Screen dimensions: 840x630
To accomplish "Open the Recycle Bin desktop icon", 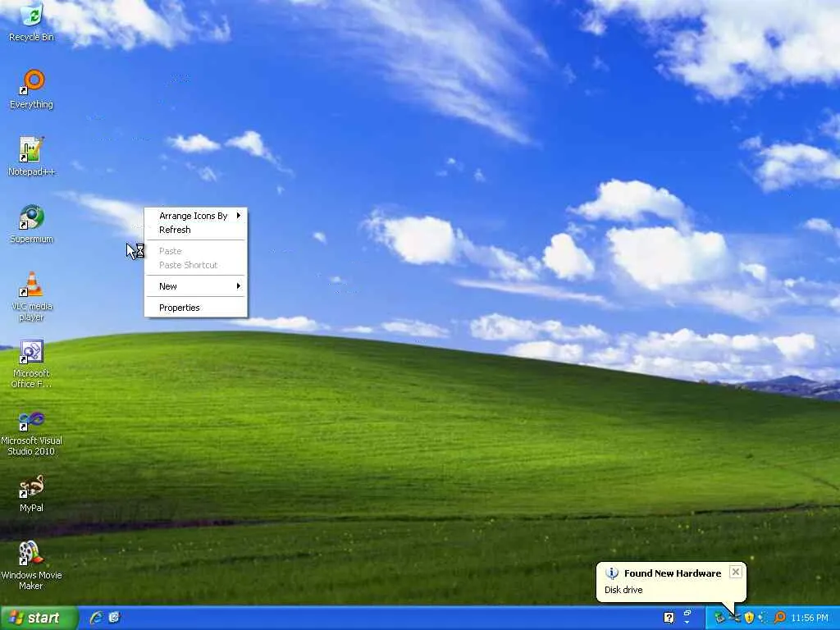I will 32,22.
